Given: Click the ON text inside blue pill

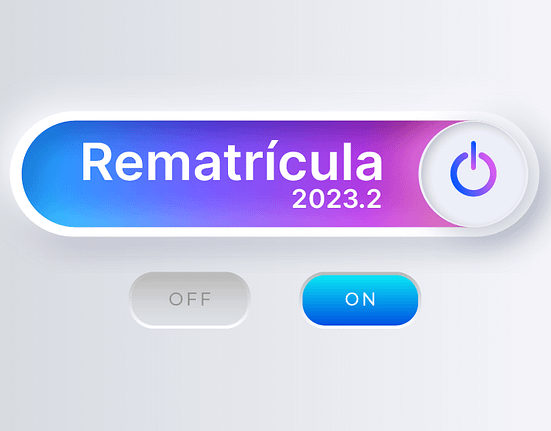Looking at the screenshot, I should tap(360, 299).
